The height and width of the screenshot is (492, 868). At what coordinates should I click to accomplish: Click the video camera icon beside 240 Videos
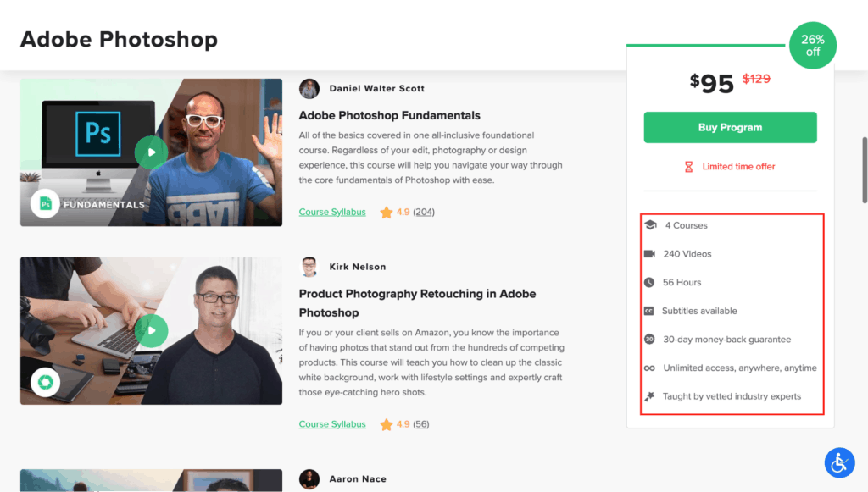coord(651,253)
